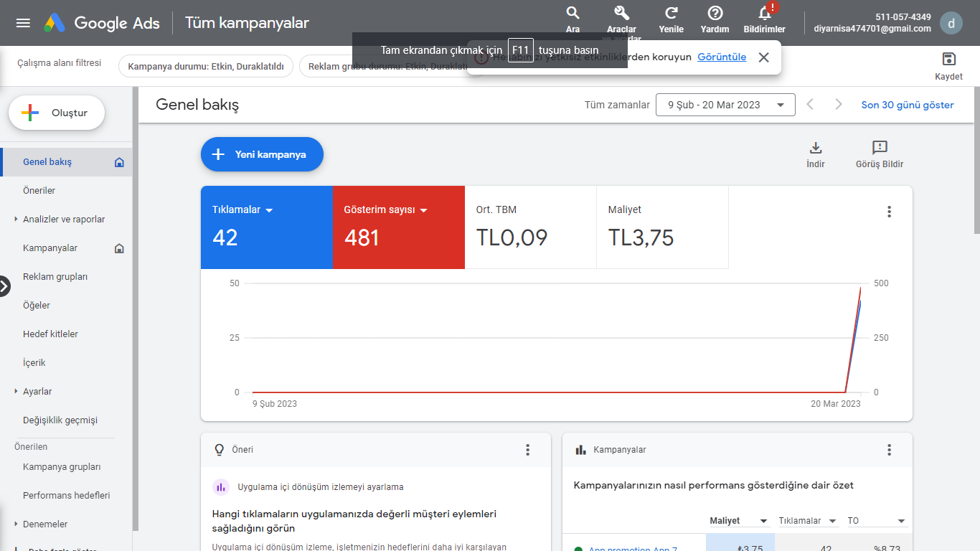The height and width of the screenshot is (551, 980).
Task: Click the home icon beside Kampanyalar in sidebar
Action: pyautogui.click(x=119, y=248)
